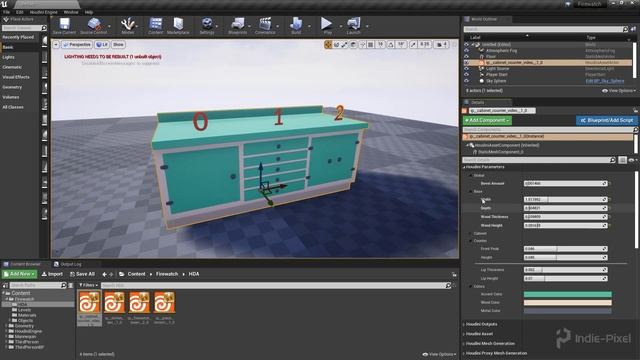Open the Perspective view dropdown
Image resolution: width=640 pixels, height=360 pixels.
77,44
